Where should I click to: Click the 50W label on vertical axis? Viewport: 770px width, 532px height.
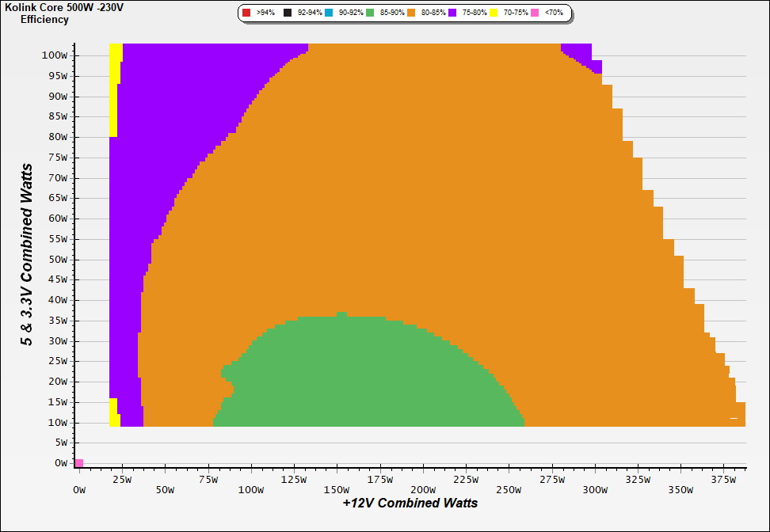click(x=58, y=260)
